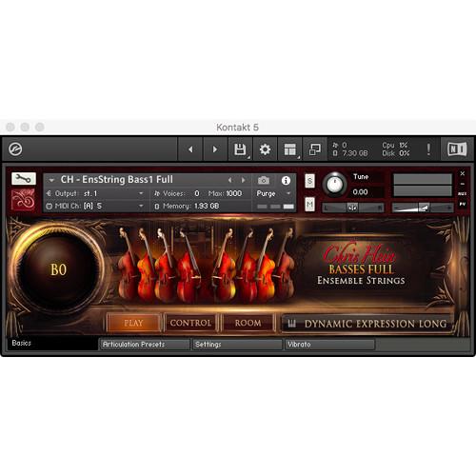Click the Voices count value 0
Screen dimensions: 476x476
[197, 193]
